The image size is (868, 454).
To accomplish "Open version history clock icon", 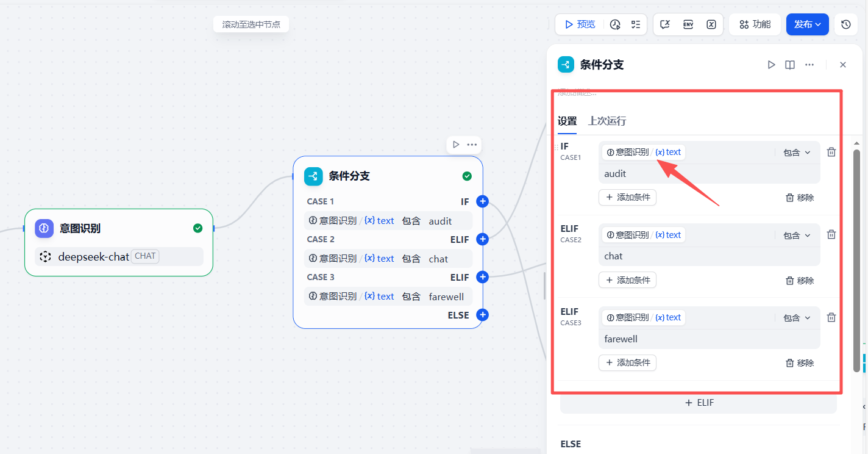I will [x=845, y=24].
